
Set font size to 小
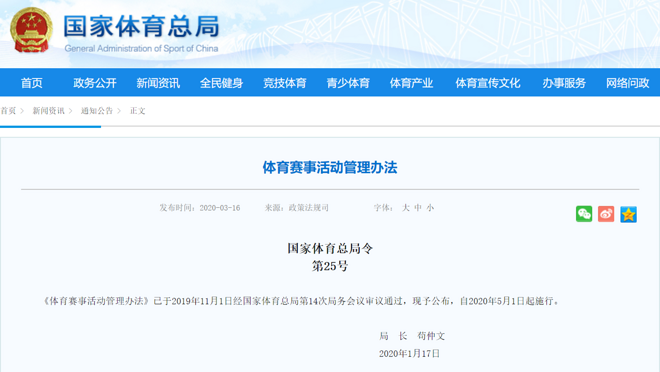tap(430, 207)
